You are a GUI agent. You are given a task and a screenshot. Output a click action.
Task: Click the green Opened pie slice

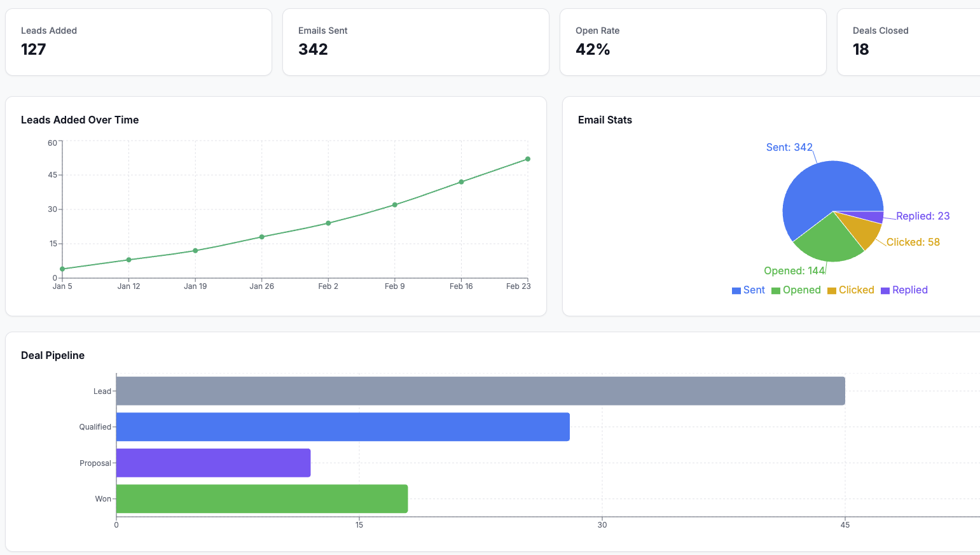pyautogui.click(x=827, y=242)
